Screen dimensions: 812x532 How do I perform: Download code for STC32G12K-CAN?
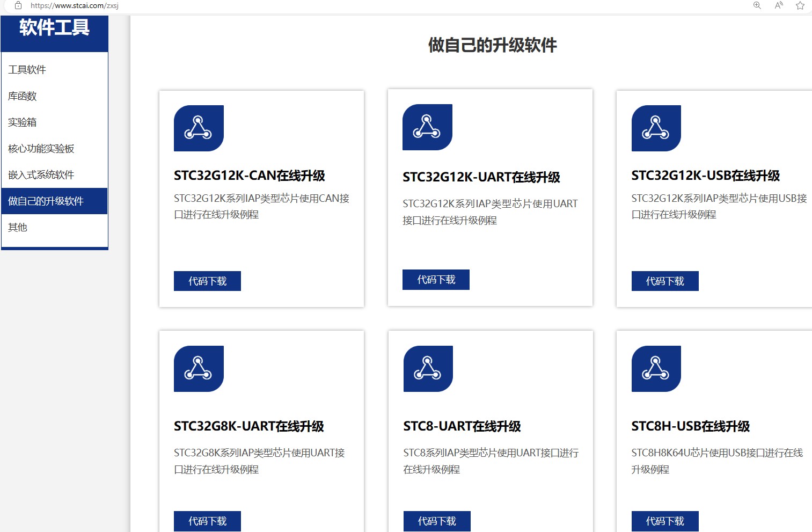pyautogui.click(x=207, y=281)
